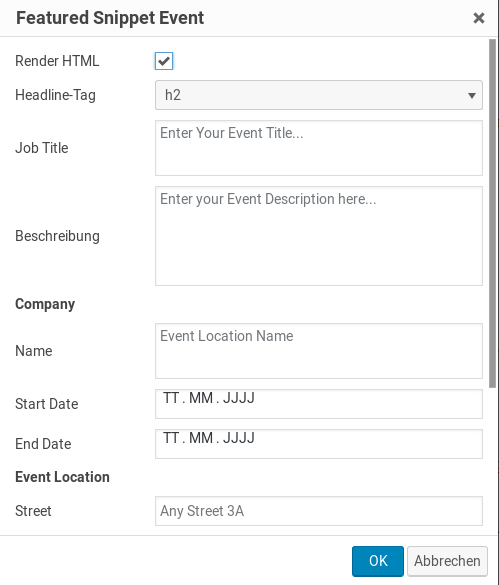Click the dialog's vertical scrollbar thumb
The image size is (499, 585).
click(x=493, y=213)
